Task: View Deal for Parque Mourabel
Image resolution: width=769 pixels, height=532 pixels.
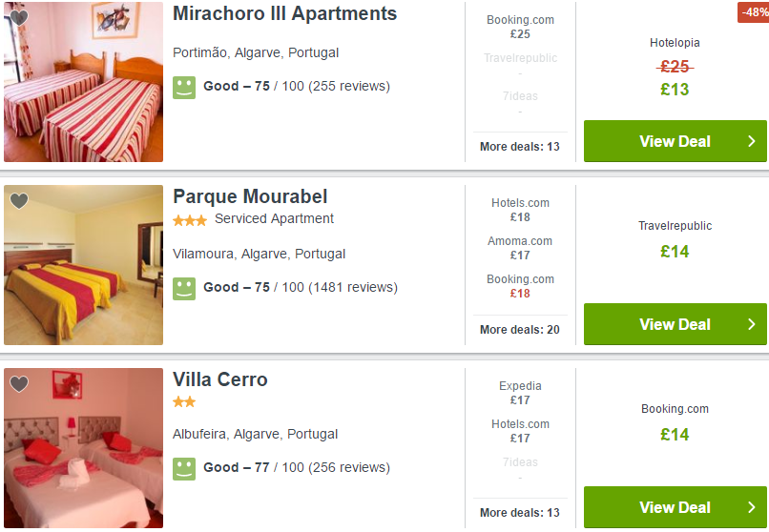Action: pos(675,324)
